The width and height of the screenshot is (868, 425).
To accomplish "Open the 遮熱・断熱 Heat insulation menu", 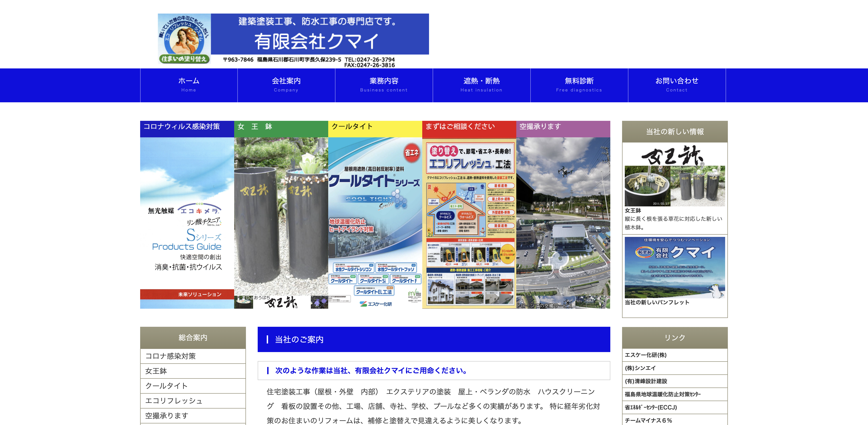I will coord(481,85).
